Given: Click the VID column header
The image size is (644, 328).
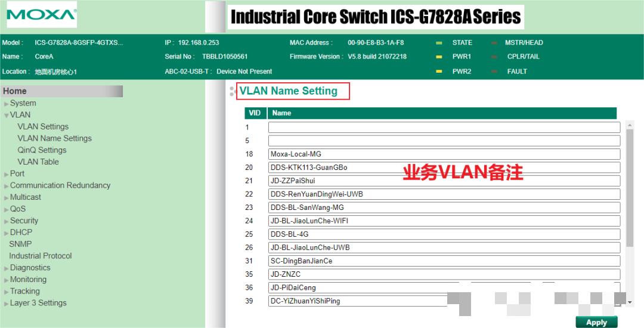Looking at the screenshot, I should tap(255, 113).
